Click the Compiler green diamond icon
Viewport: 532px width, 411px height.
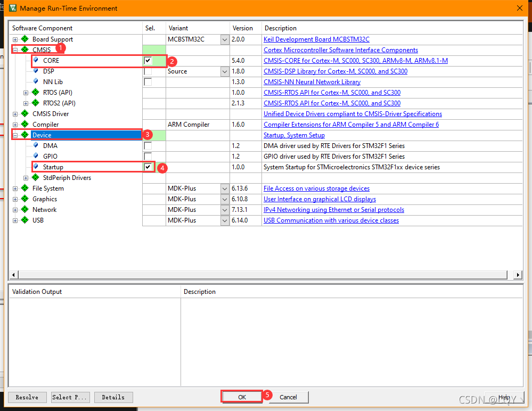25,124
